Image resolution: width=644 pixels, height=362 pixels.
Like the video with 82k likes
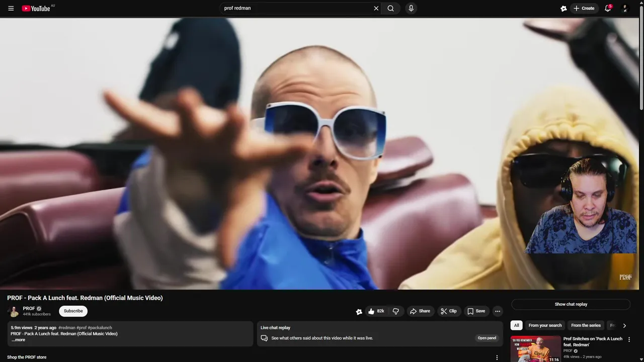pyautogui.click(x=376, y=311)
